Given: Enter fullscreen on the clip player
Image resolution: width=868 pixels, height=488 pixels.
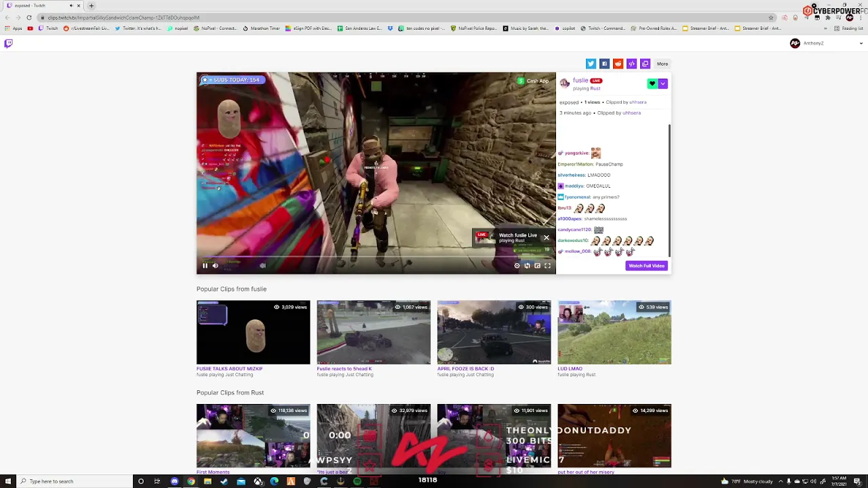Looking at the screenshot, I should [x=547, y=266].
